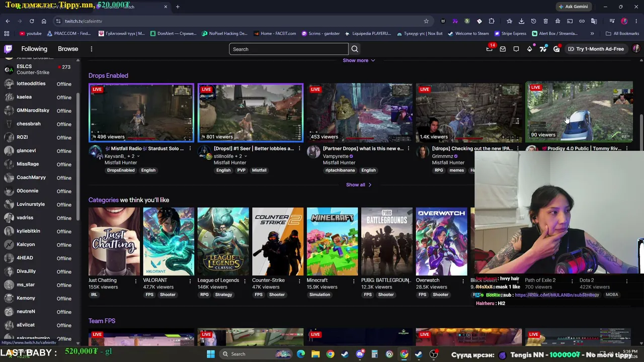Expand the bookmarks overflow chevron
644x362 pixels.
click(592, 34)
